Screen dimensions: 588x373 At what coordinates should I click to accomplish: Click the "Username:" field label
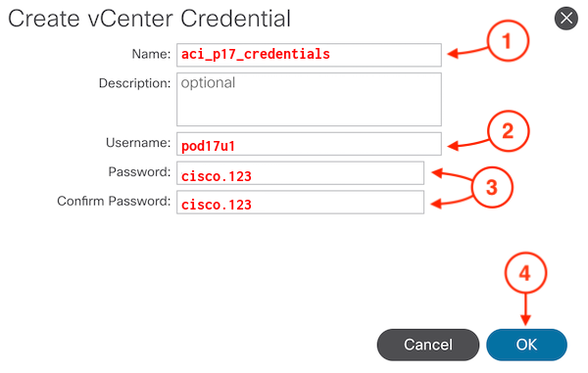[x=138, y=143]
